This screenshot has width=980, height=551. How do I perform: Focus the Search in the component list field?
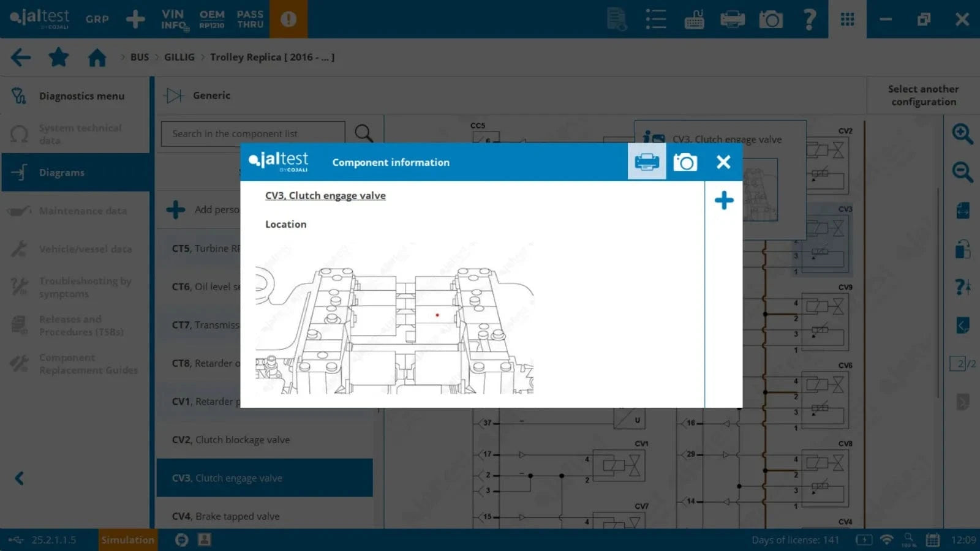[x=253, y=133]
